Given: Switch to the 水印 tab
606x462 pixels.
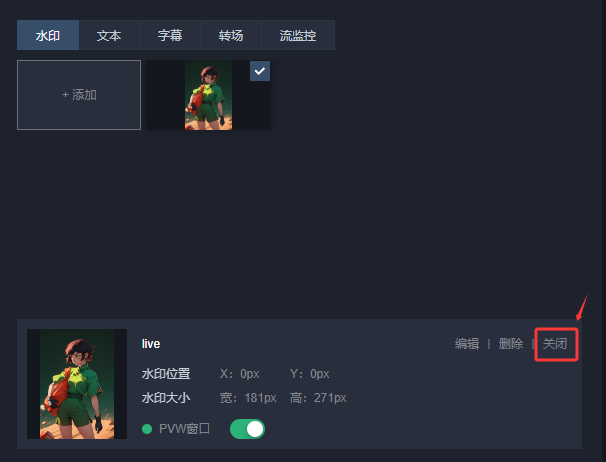Looking at the screenshot, I should 48,35.
